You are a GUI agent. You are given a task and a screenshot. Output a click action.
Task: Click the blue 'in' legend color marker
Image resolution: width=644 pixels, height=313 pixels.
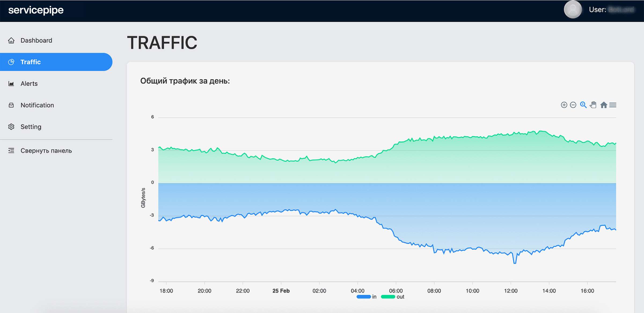click(x=364, y=297)
